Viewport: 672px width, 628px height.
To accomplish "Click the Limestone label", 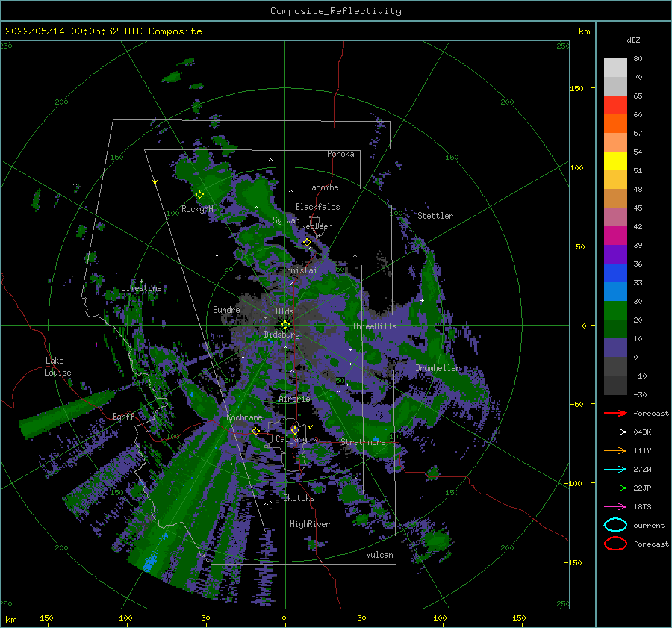I will pos(141,288).
